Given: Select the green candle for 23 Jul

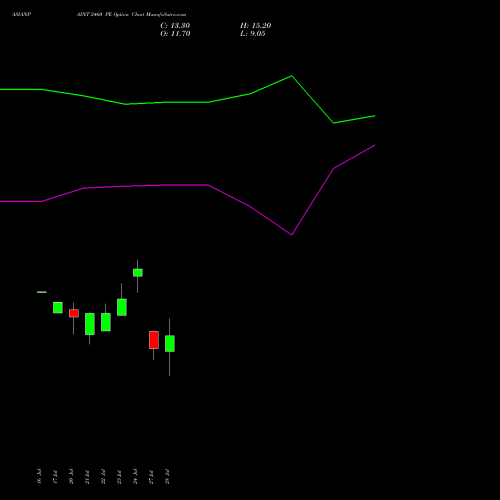Looking at the screenshot, I should click(x=122, y=307).
